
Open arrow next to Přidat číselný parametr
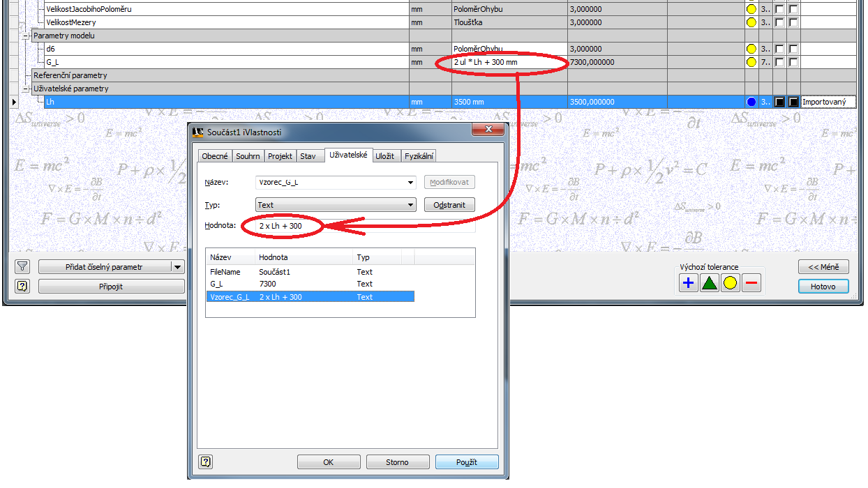pos(178,266)
